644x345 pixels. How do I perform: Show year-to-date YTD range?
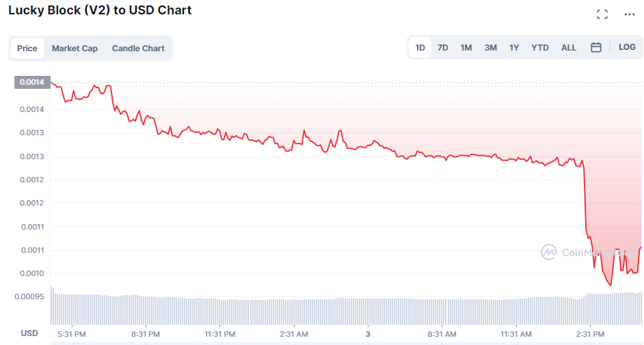point(540,48)
